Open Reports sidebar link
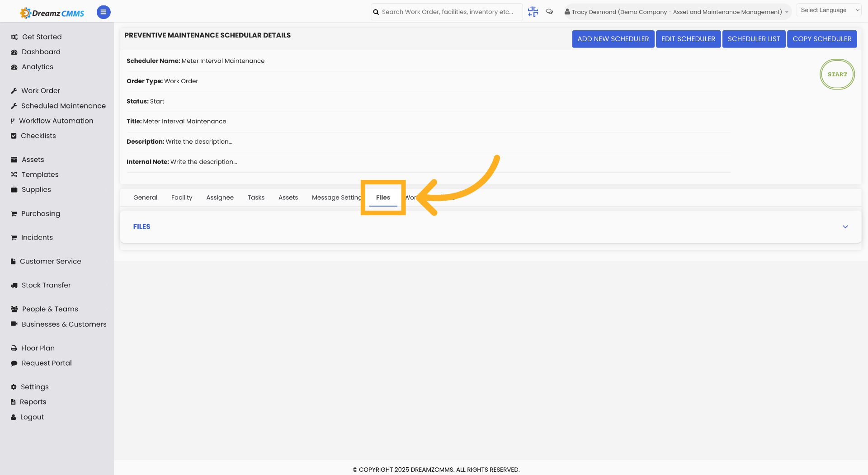The height and width of the screenshot is (475, 868). tap(33, 402)
